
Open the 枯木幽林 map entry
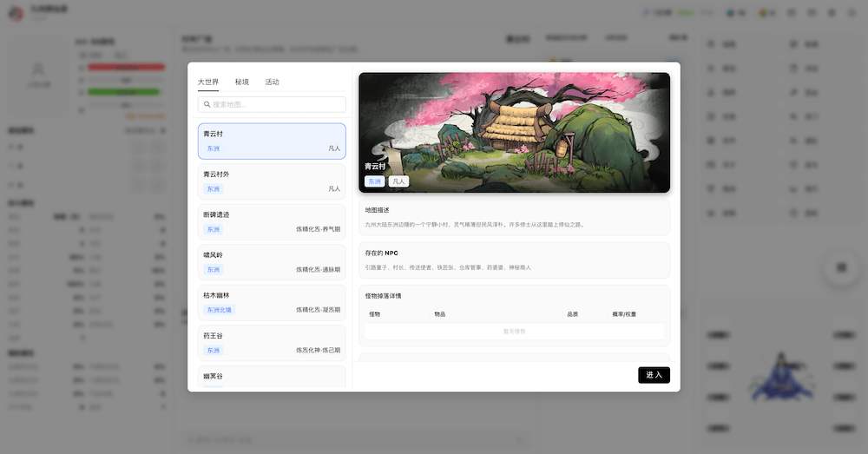(x=272, y=302)
